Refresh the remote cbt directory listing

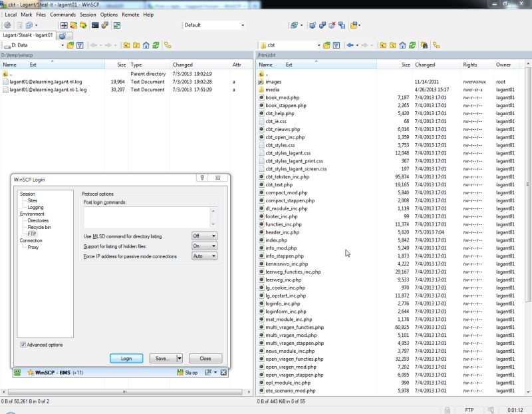(x=413, y=45)
